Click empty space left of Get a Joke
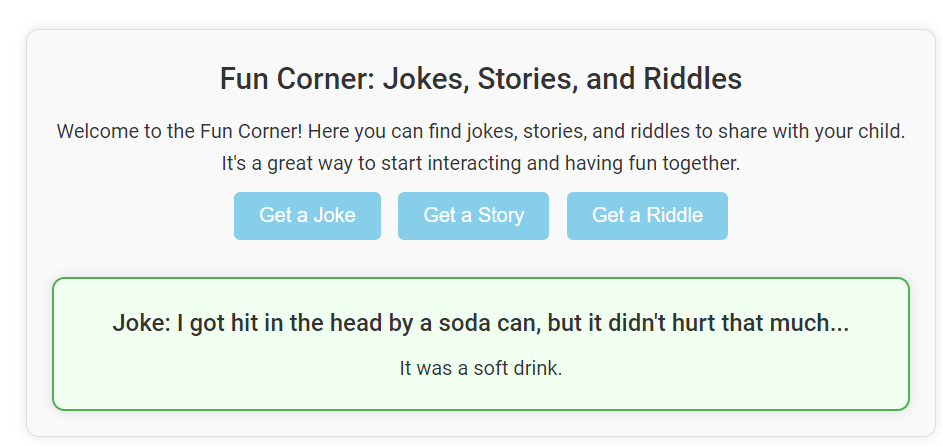943x447 pixels. click(x=140, y=216)
